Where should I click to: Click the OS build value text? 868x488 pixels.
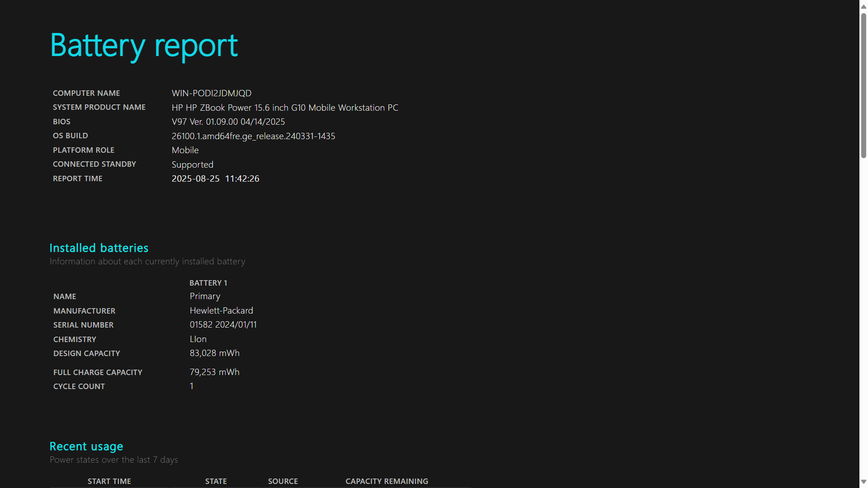point(253,136)
